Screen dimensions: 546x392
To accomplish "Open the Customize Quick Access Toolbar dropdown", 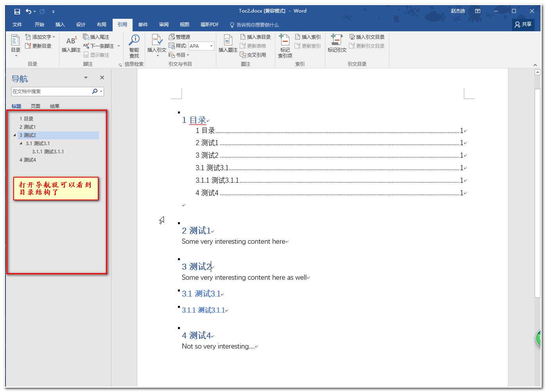I will pyautogui.click(x=53, y=11).
